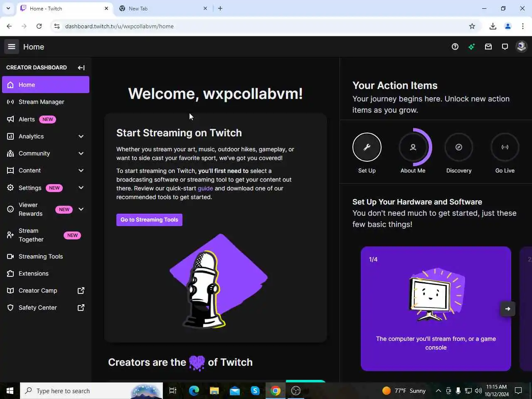Collapse the Creator Dashboard sidebar

pos(81,67)
